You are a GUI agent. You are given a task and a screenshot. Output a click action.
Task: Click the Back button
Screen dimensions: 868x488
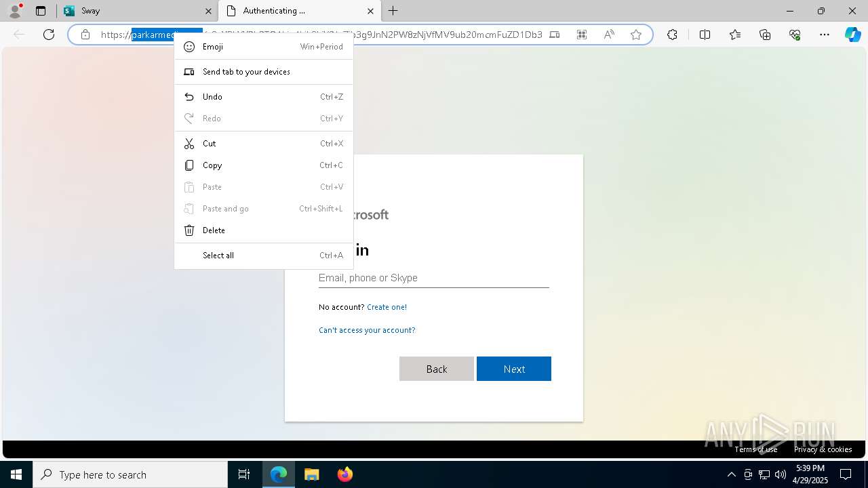point(437,369)
